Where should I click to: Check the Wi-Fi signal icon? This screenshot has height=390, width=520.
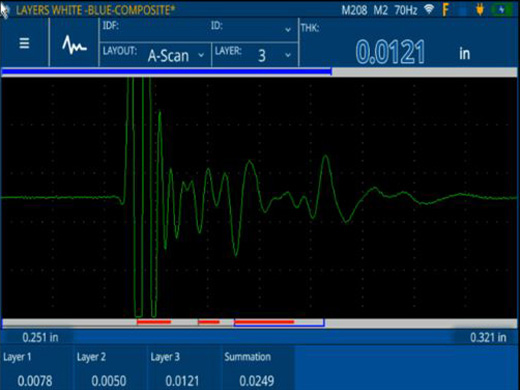point(429,9)
